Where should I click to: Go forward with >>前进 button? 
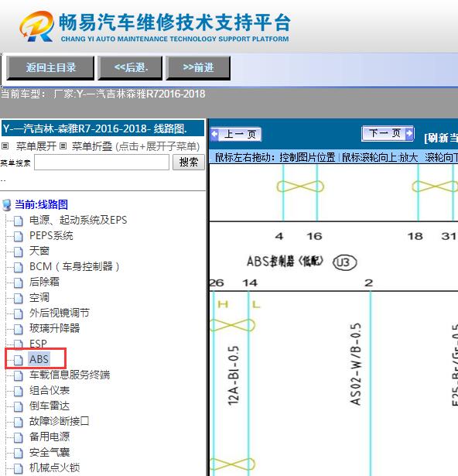pos(198,67)
